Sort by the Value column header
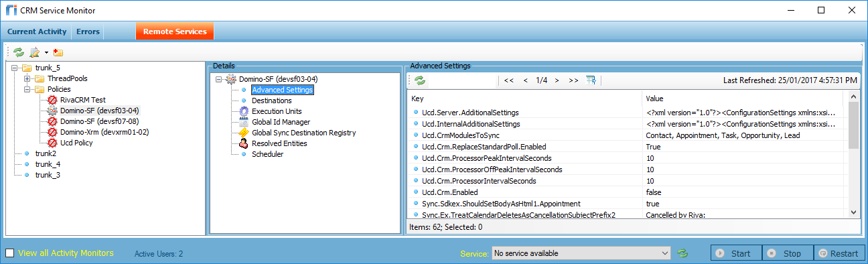This screenshot has height=264, width=868. click(x=745, y=98)
